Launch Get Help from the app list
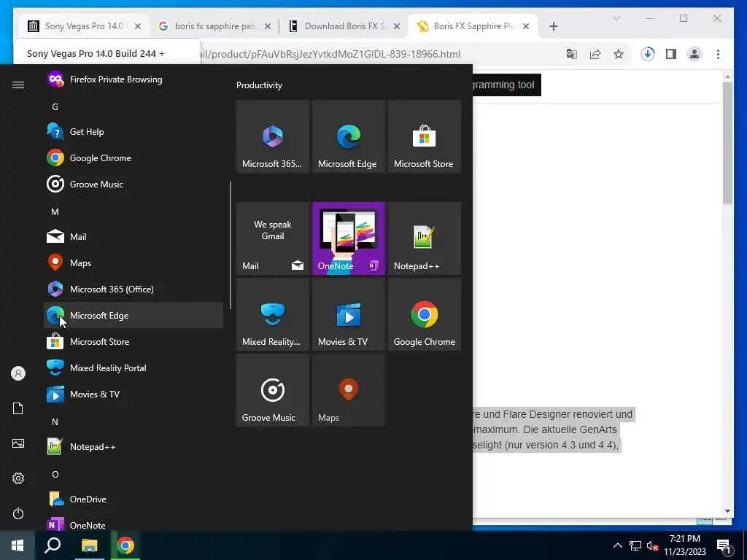Screen dimensions: 747x560 point(133,132)
